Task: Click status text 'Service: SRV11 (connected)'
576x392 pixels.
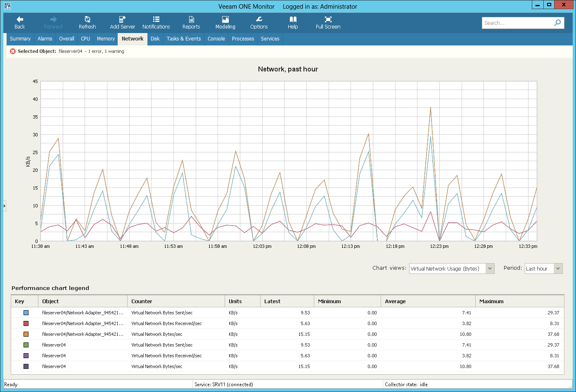Action: point(224,385)
